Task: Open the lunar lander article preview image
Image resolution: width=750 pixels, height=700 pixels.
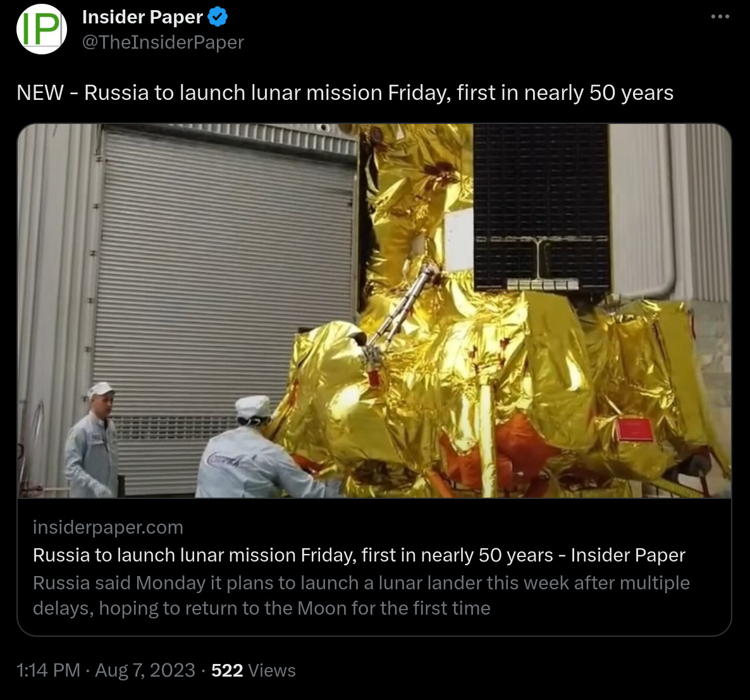Action: (374, 310)
